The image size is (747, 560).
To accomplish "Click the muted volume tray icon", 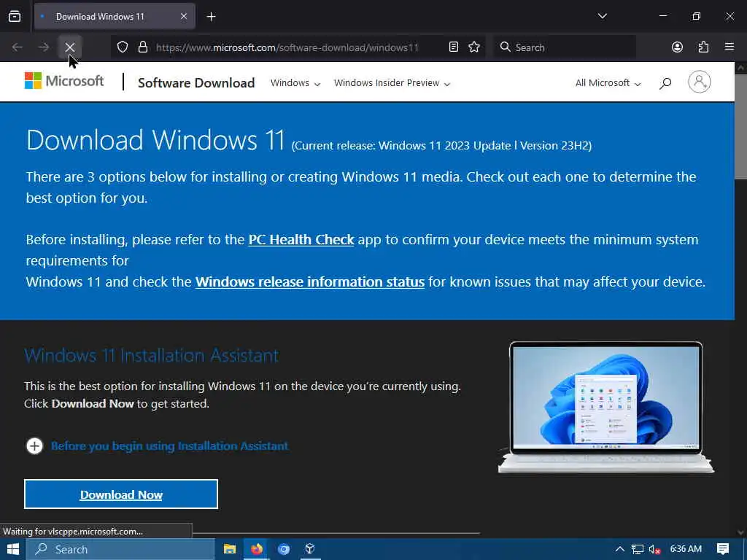I will pos(655,549).
